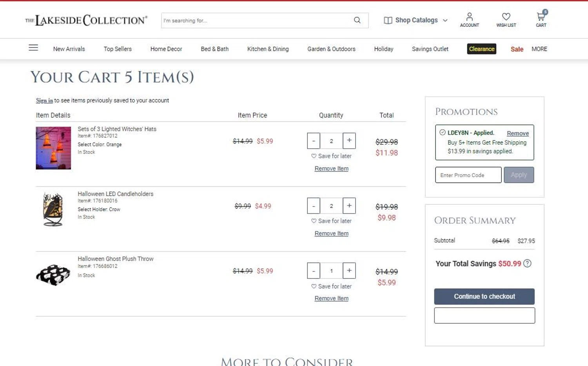Increase quantity of Halloween LED Candleholders
Viewport: 588px width, 366px height.
click(349, 206)
